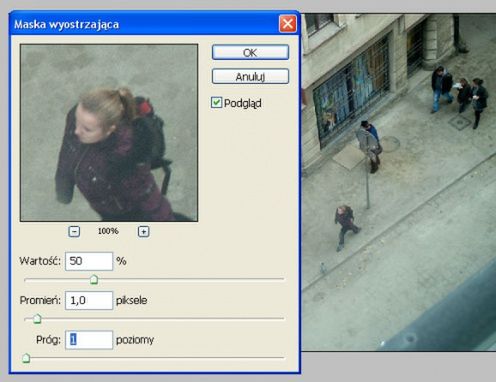Click the Wartość slider handle
Screen dimensions: 496x382
[x=94, y=280]
